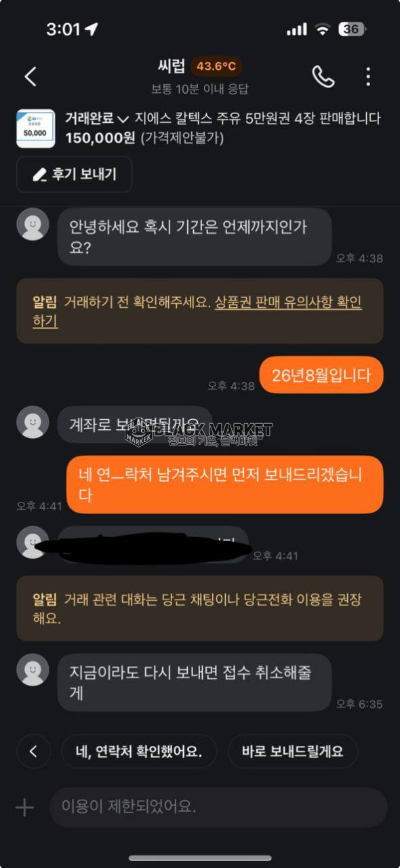
Task: Tap the plus attachment icon
Action: 24,807
